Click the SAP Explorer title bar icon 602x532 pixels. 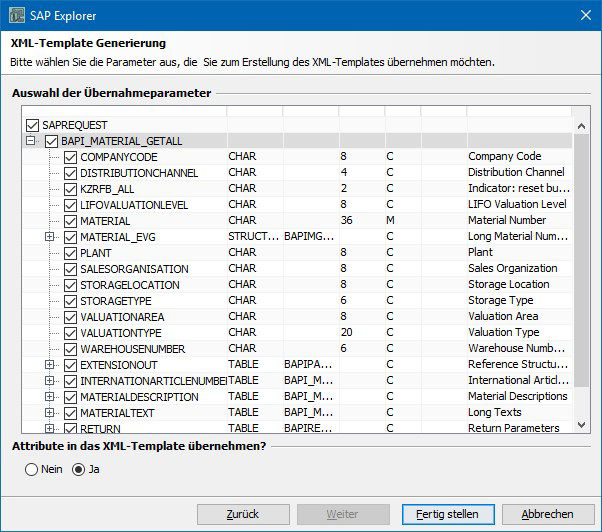click(17, 15)
